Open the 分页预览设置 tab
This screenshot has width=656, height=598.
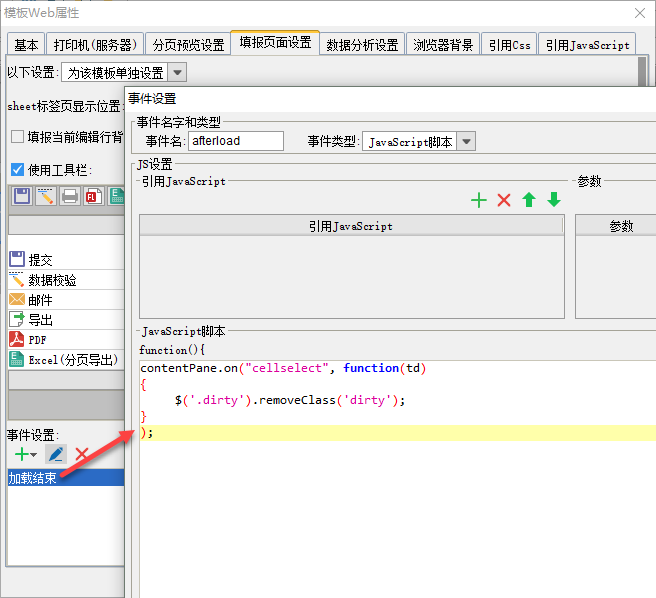188,44
